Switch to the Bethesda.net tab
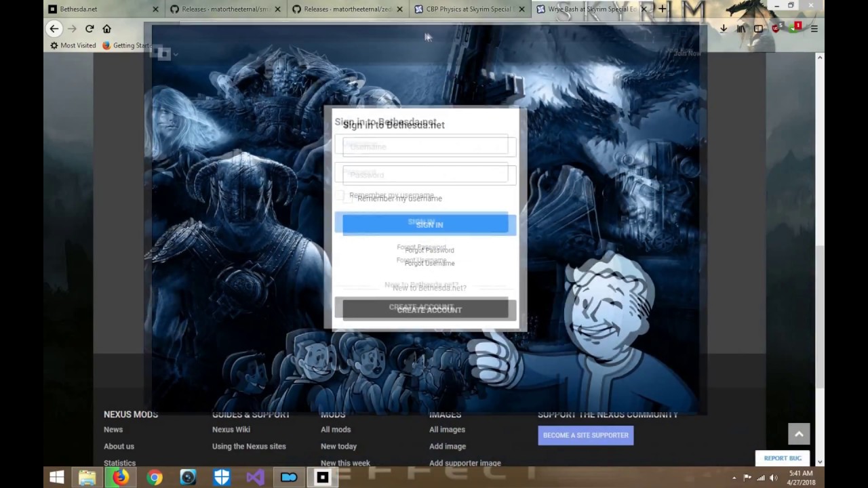This screenshot has height=488, width=868. [x=104, y=9]
